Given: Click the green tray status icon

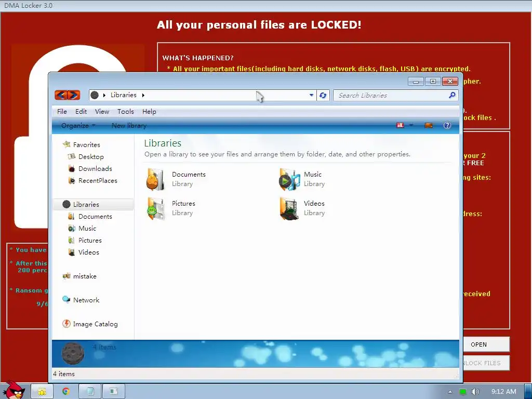Looking at the screenshot, I should (463, 392).
